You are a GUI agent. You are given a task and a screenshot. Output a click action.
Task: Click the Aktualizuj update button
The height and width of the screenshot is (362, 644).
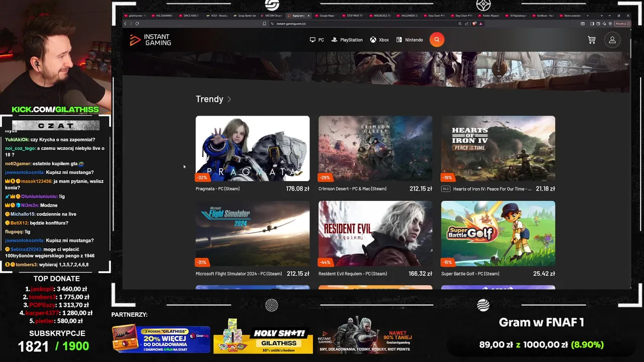pyautogui.click(x=622, y=24)
